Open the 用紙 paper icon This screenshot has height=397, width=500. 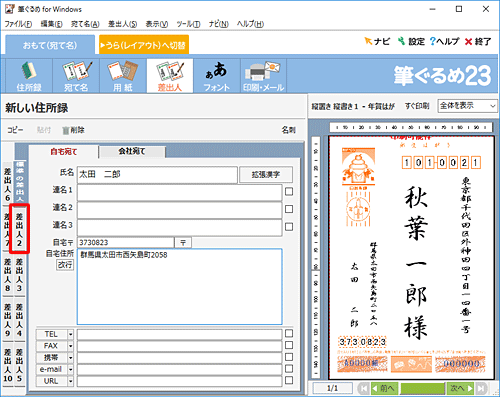click(x=123, y=76)
